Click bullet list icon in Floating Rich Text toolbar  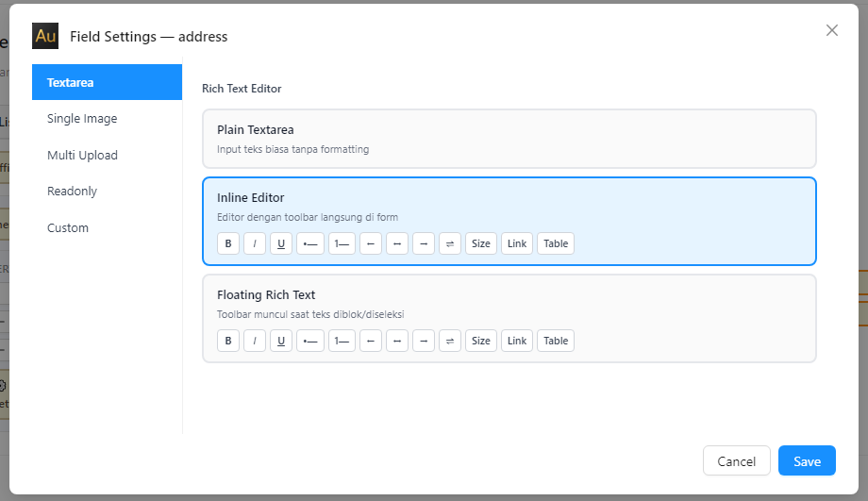pos(310,341)
